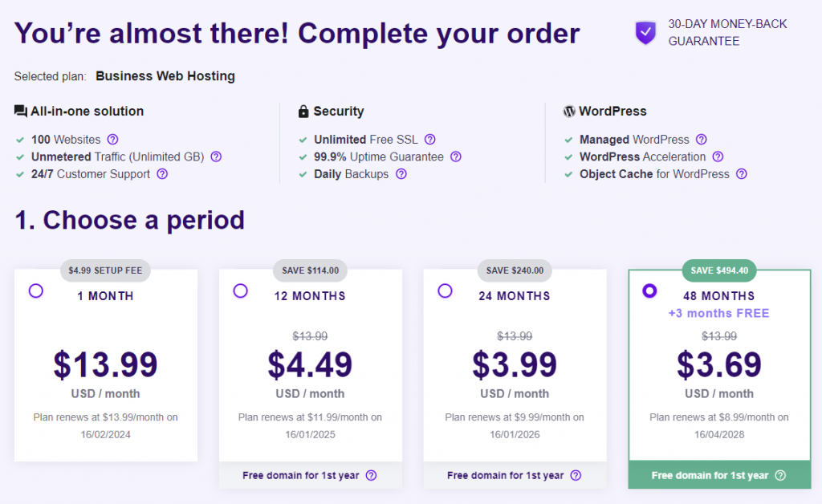Show WordPress Acceleration help tooltip icon
The image size is (822, 504).
[718, 156]
